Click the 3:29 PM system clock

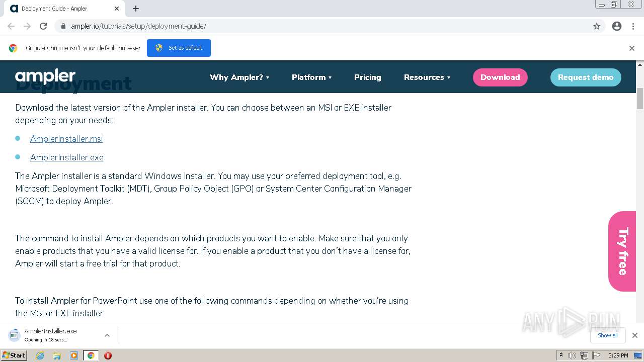coord(618,355)
